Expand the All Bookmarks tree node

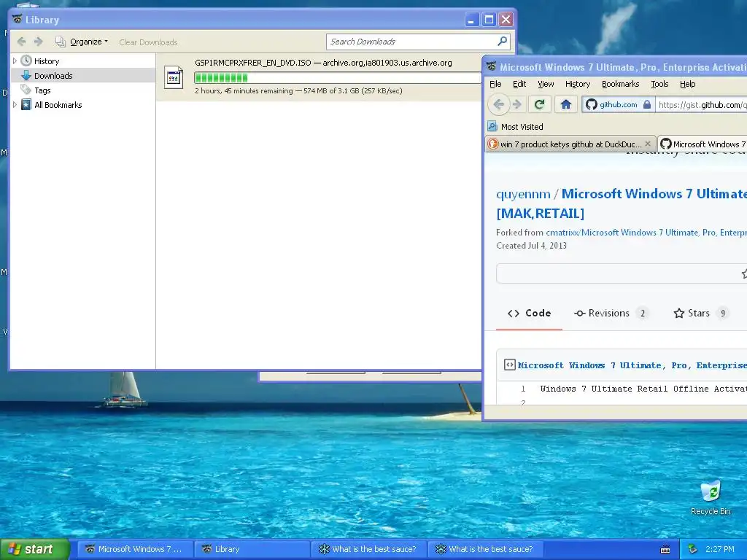[15, 105]
